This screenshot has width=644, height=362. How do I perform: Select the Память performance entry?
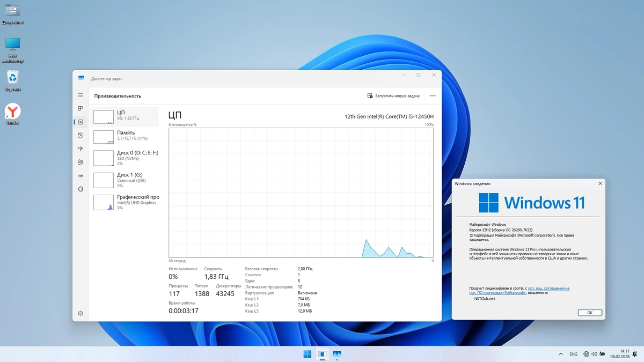tap(126, 136)
